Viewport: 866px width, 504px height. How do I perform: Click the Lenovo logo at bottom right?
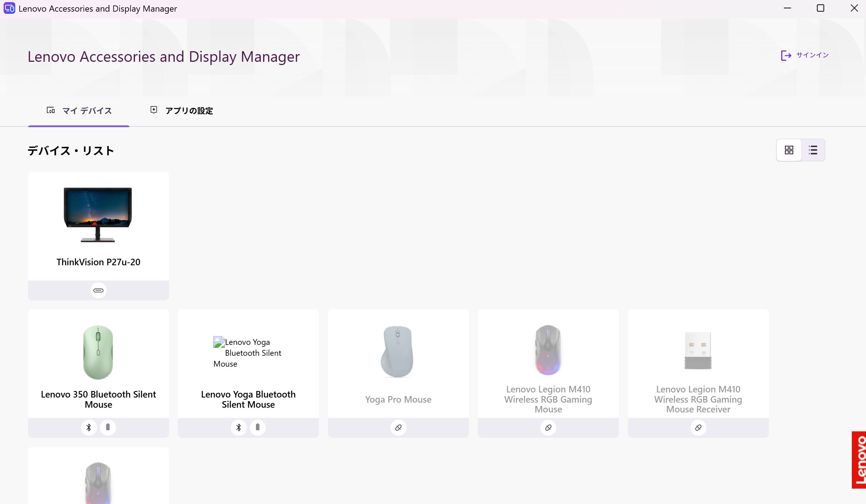click(x=859, y=460)
